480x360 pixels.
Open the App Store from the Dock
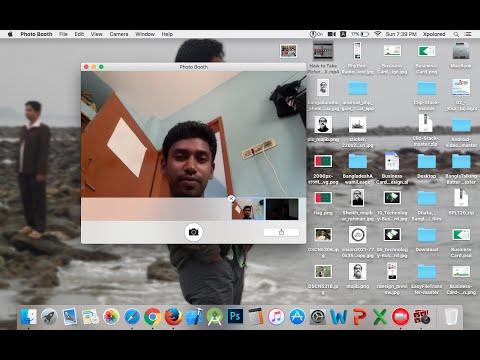pyautogui.click(x=297, y=317)
